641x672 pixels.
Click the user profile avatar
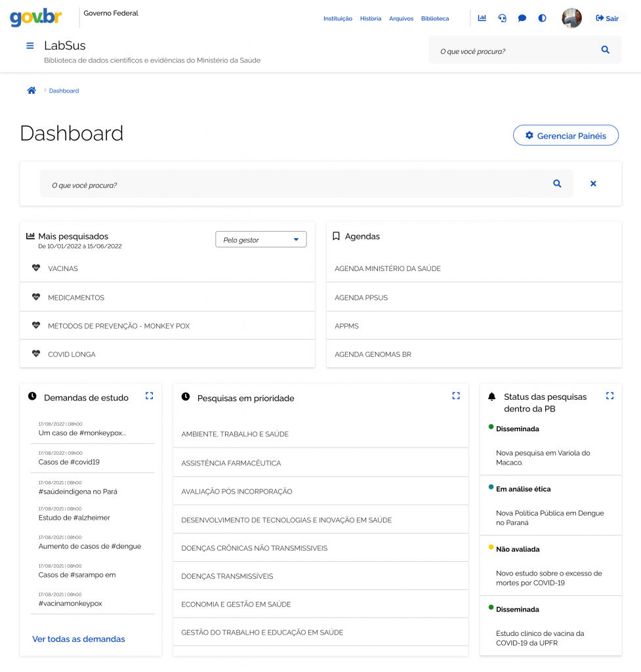571,18
